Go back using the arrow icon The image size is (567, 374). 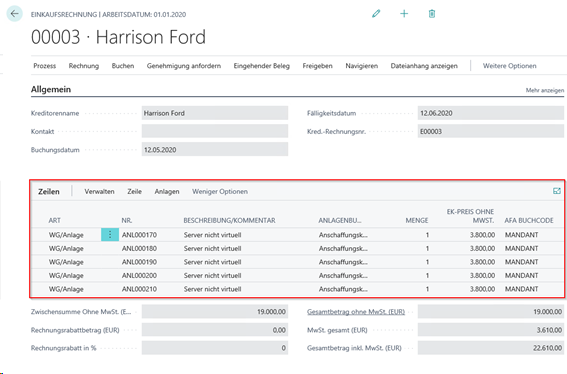14,14
